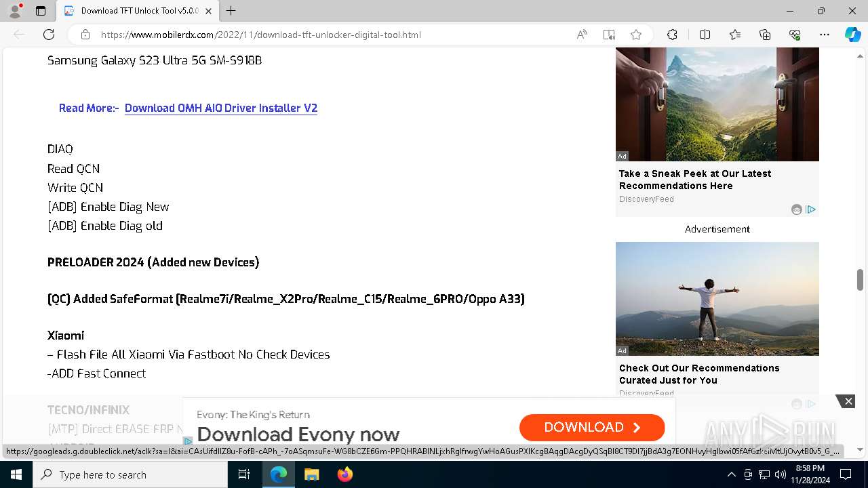Open the Extensions puzzle icon

pos(672,35)
